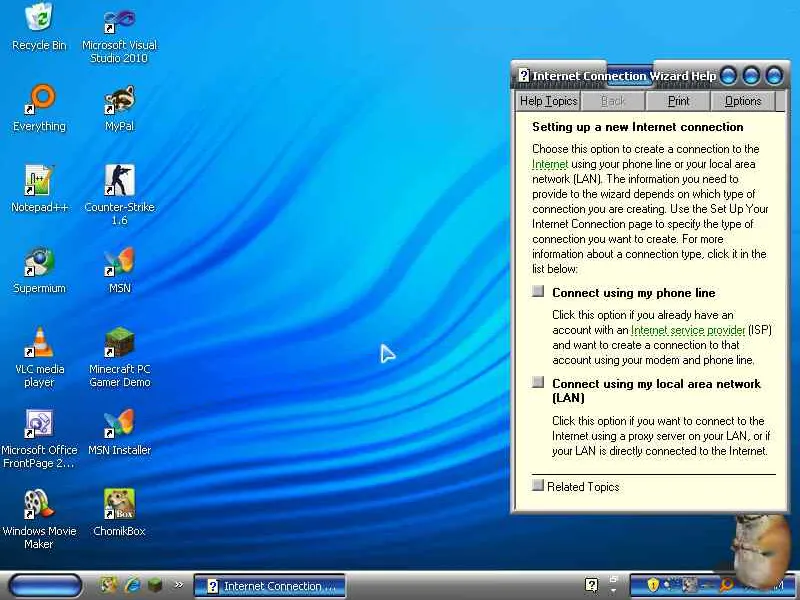Select the Windows Movie Maker shortcut
Screen dimensions: 800x600
tap(39, 519)
